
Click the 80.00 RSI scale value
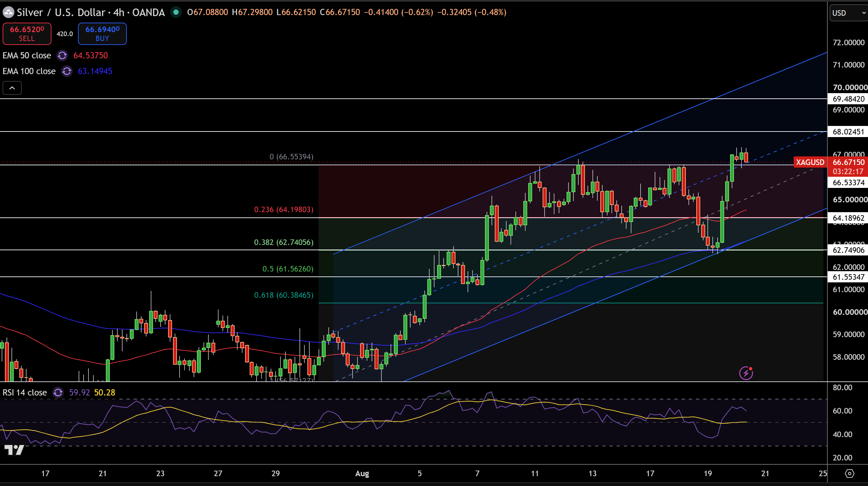842,388
